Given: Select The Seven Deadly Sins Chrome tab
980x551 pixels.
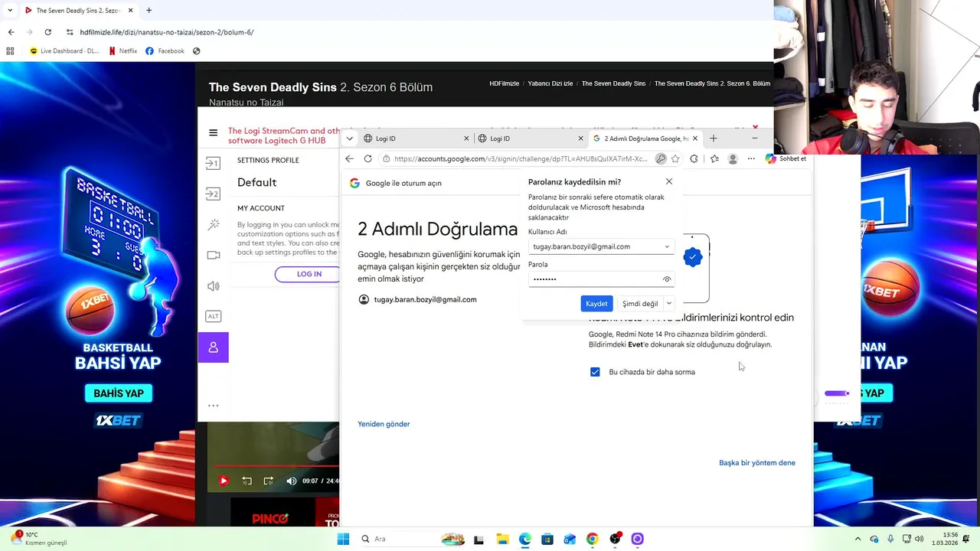Looking at the screenshot, I should pyautogui.click(x=78, y=11).
